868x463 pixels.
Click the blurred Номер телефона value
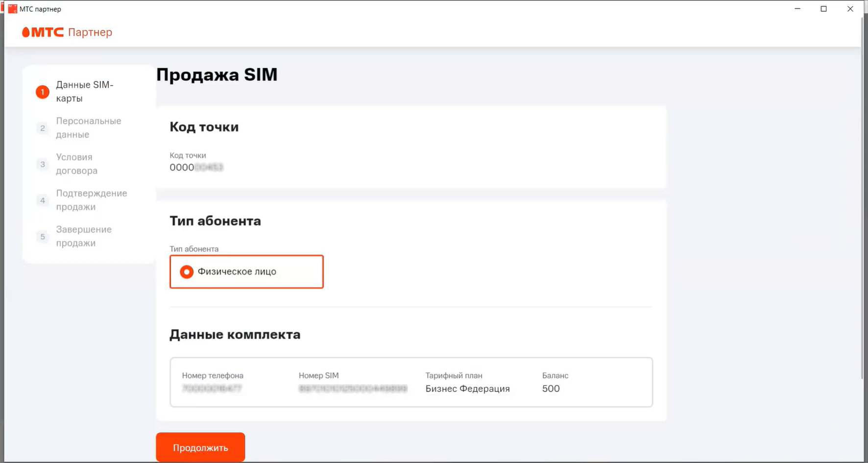point(212,389)
